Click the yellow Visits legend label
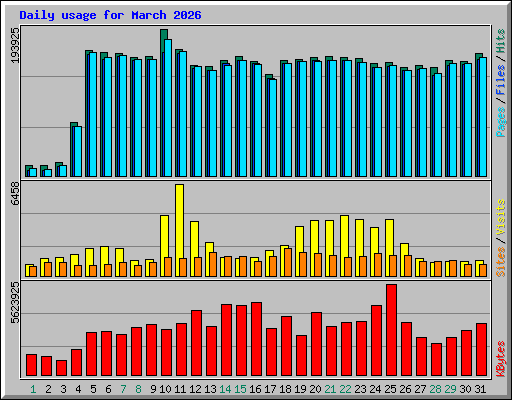The height and width of the screenshot is (400, 512). coord(501,218)
